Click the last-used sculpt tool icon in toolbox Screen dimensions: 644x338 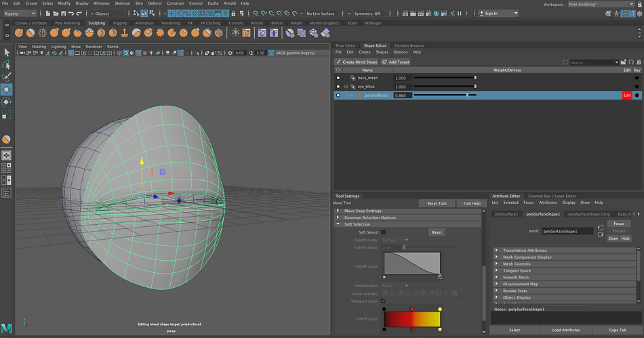pyautogui.click(x=6, y=140)
